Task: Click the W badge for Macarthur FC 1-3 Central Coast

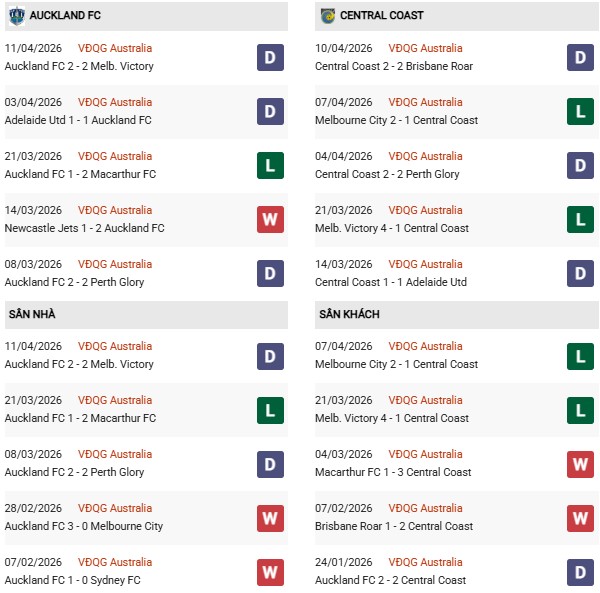Action: point(582,463)
